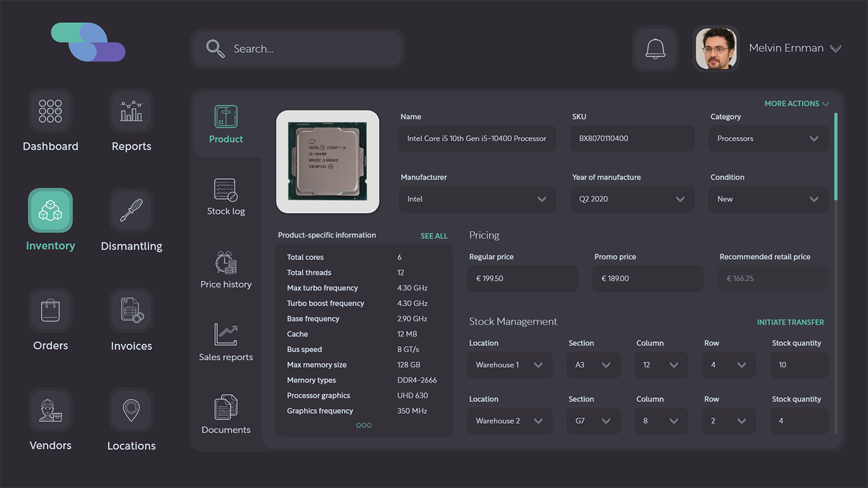Screen dimensions: 868x488
Task: Open the Orders shopping bag icon
Action: tap(50, 310)
